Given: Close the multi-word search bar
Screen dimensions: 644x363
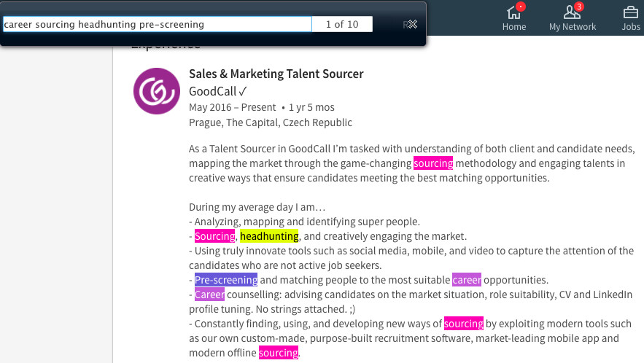Looking at the screenshot, I should [x=412, y=24].
